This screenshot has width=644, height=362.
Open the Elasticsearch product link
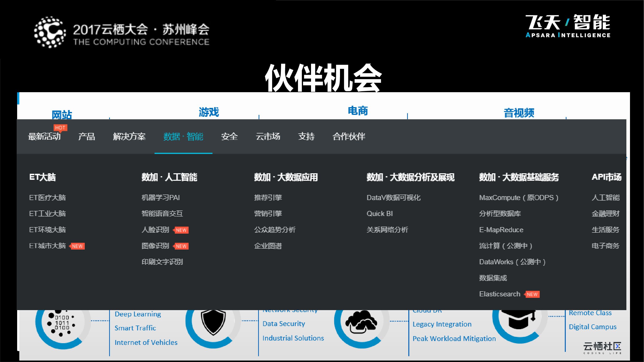[500, 294]
